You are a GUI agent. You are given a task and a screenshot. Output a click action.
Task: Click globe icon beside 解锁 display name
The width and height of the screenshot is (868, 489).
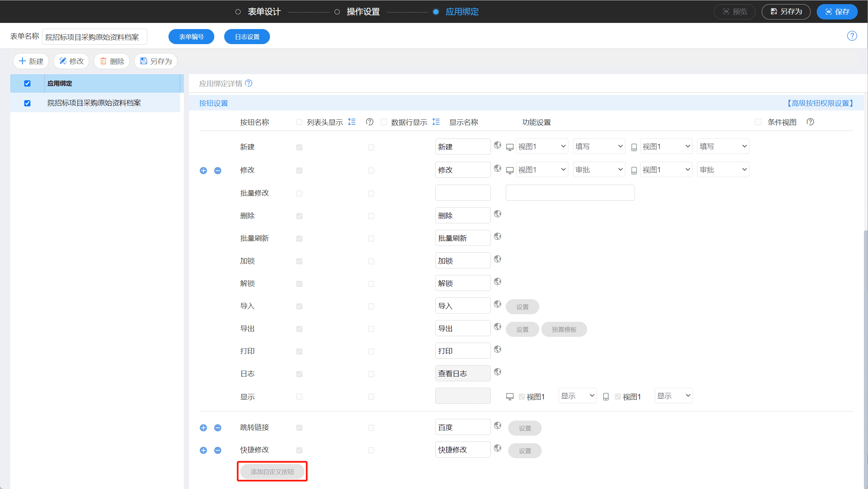tap(498, 281)
